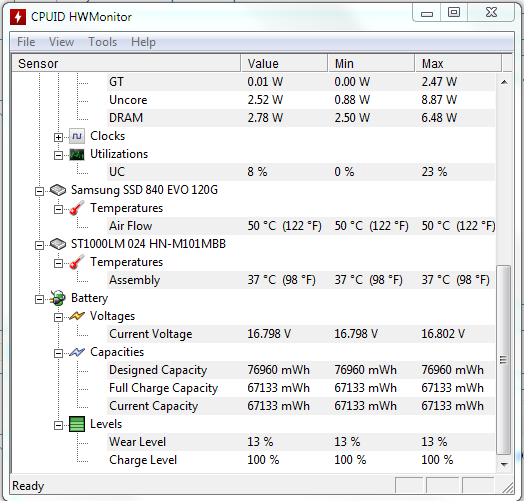Screen dimensions: 524x501
Task: Click the scrollbar down arrow
Action: (504, 464)
